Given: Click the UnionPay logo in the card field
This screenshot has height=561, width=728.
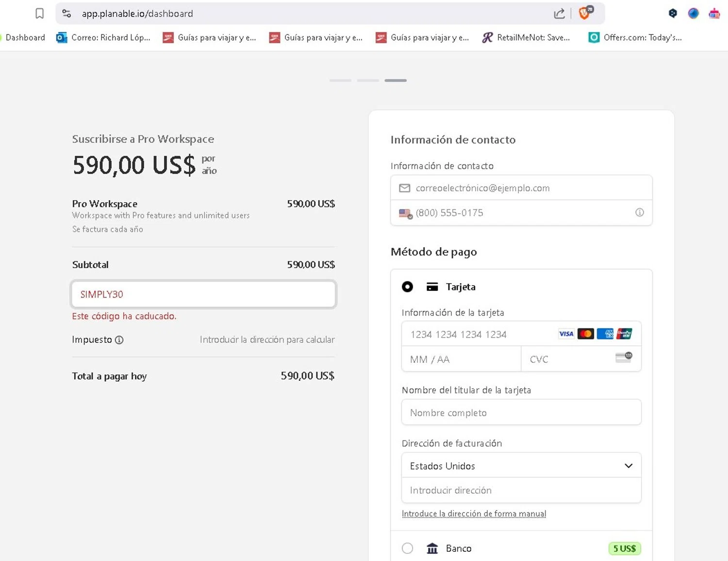Looking at the screenshot, I should click(x=625, y=334).
